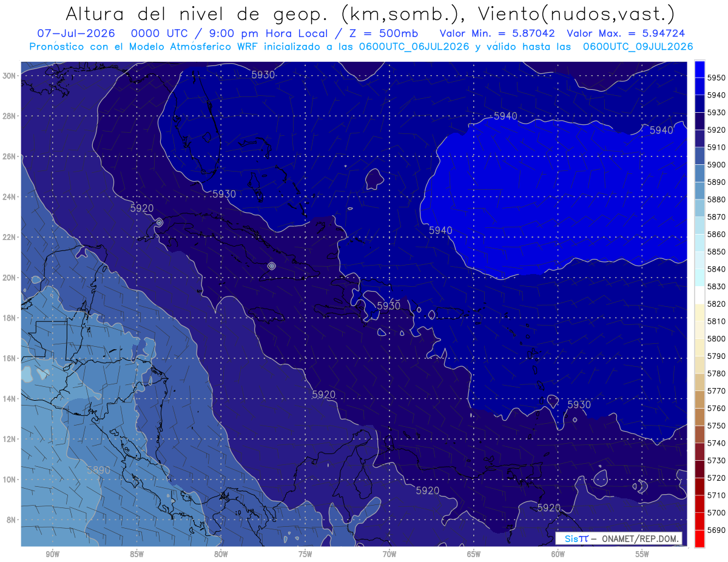The width and height of the screenshot is (728, 562).
Task: Select the light blue swatch between 5870 and 5860
Action: point(699,226)
